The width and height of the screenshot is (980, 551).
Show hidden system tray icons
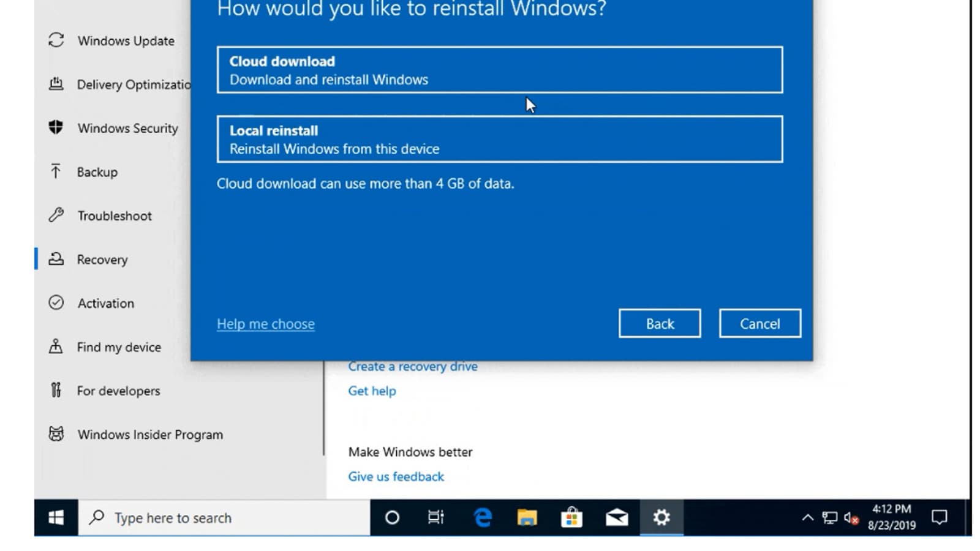(x=808, y=518)
